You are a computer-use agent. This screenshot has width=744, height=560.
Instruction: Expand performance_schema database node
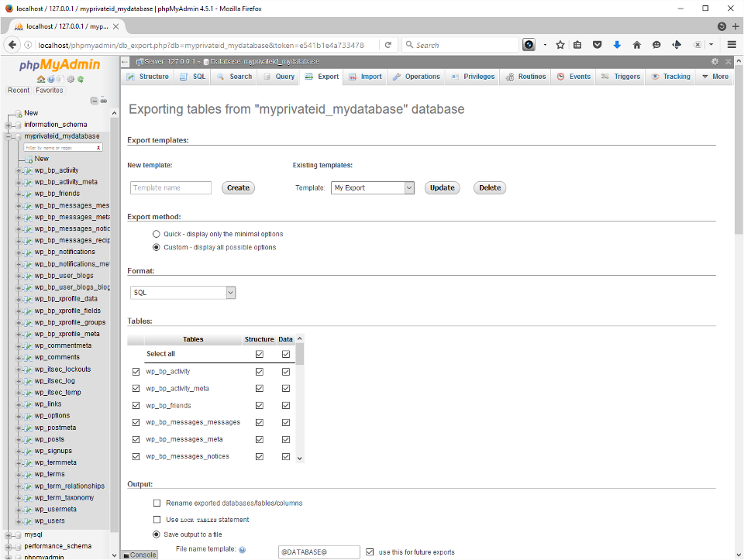8,546
